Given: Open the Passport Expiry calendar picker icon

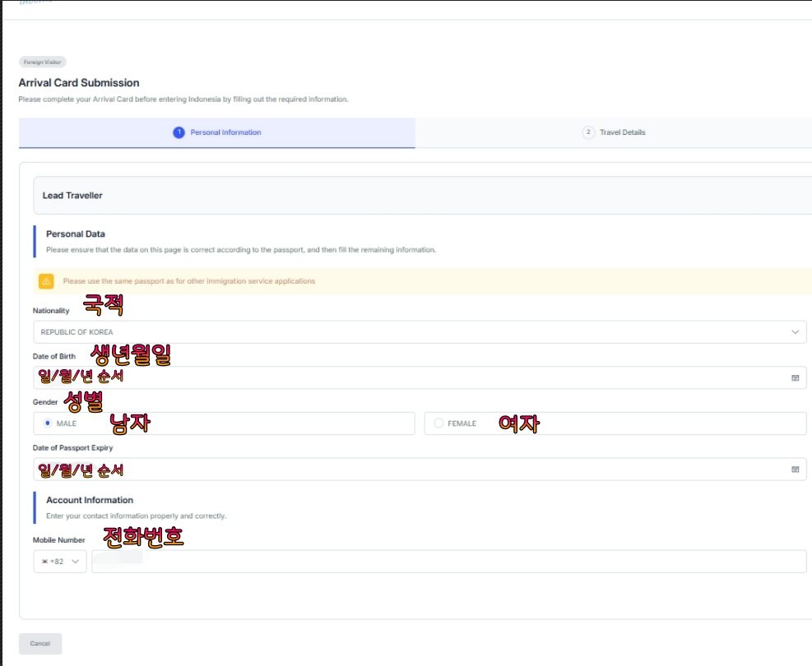Looking at the screenshot, I should (795, 469).
